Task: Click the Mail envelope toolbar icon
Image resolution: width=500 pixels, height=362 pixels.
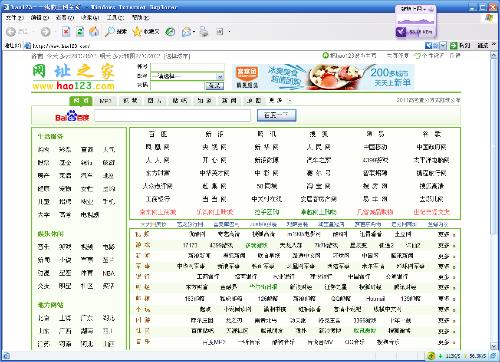Action: (x=186, y=32)
